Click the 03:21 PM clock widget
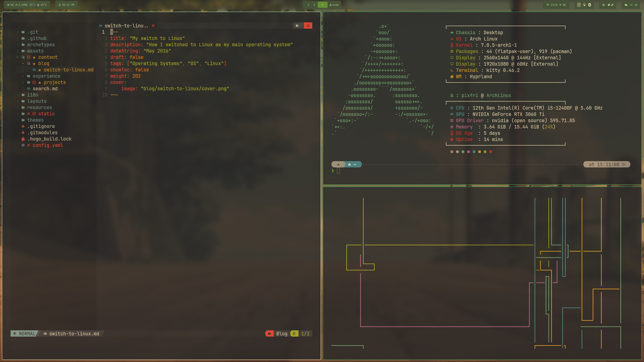This screenshot has width=644, height=362. [x=66, y=5]
